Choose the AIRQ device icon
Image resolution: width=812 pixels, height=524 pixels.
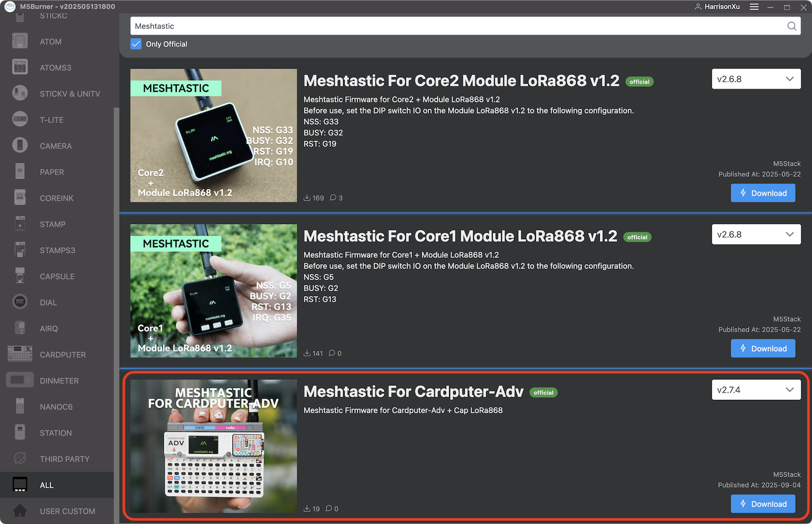point(20,328)
